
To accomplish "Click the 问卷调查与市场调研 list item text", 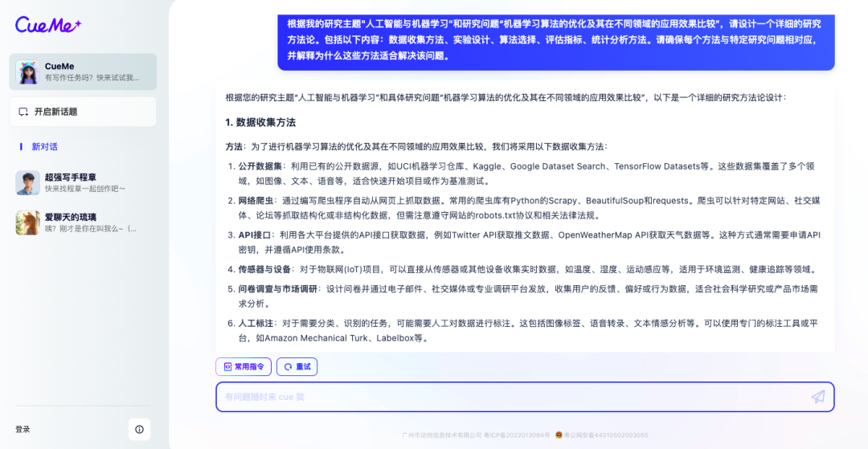I will click(528, 296).
